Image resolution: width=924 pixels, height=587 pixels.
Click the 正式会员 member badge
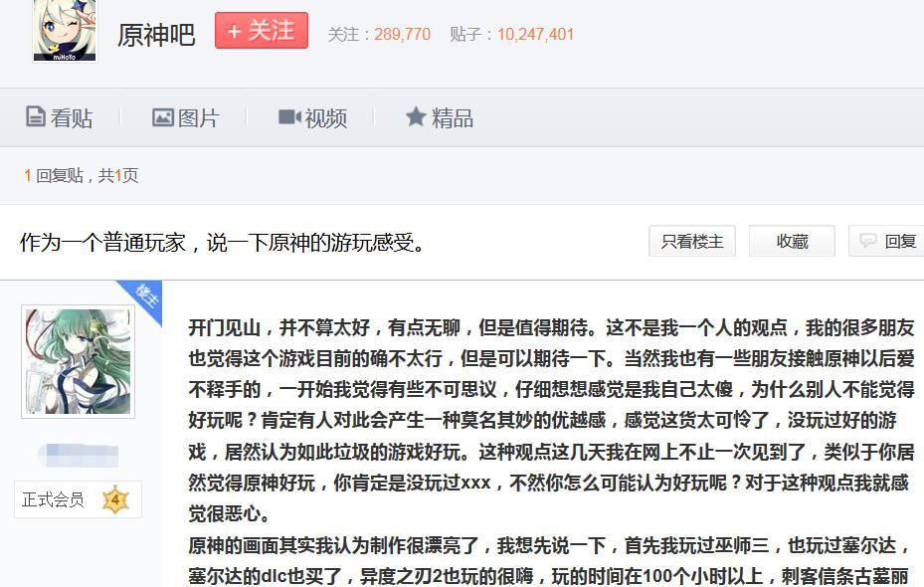click(78, 499)
